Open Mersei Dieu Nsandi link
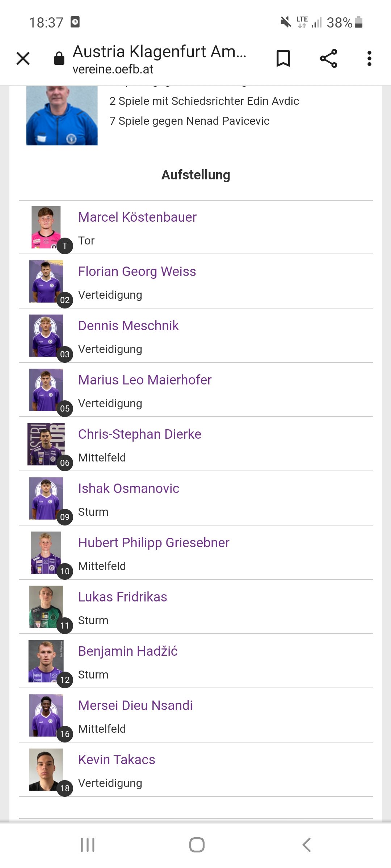391x868 pixels. tap(135, 705)
